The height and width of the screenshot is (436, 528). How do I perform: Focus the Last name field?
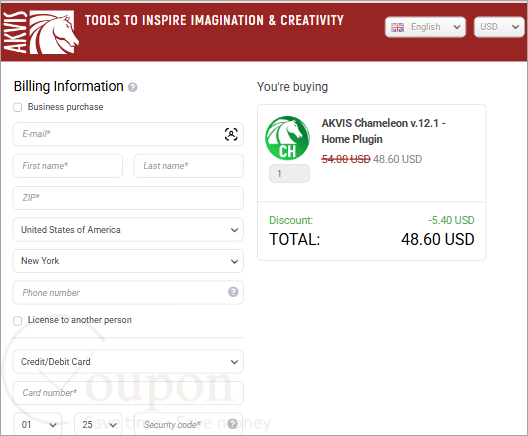tap(189, 166)
